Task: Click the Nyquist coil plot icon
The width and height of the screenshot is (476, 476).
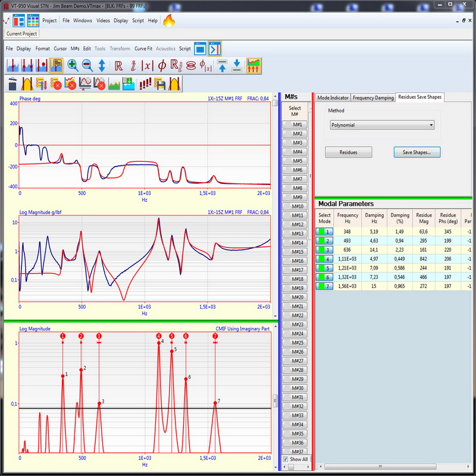Action: coord(191,65)
